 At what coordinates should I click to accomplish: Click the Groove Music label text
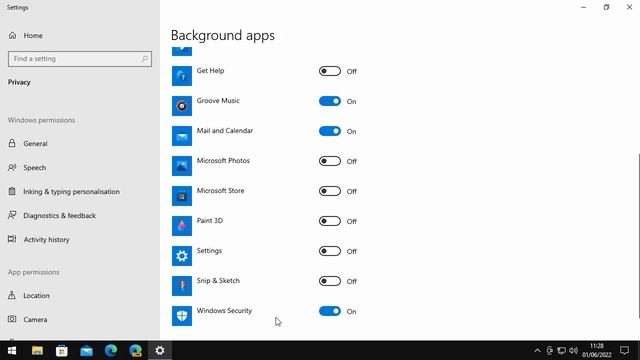tap(218, 100)
